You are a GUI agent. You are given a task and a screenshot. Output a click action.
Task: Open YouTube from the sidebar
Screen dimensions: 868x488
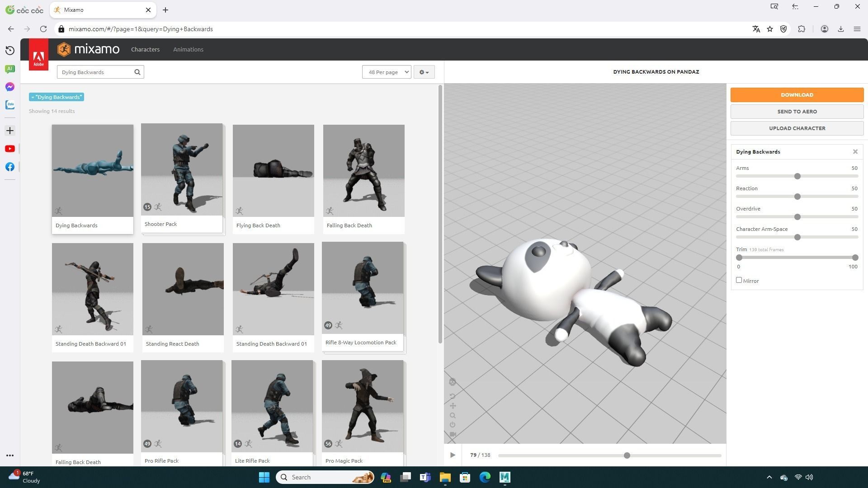click(x=10, y=149)
